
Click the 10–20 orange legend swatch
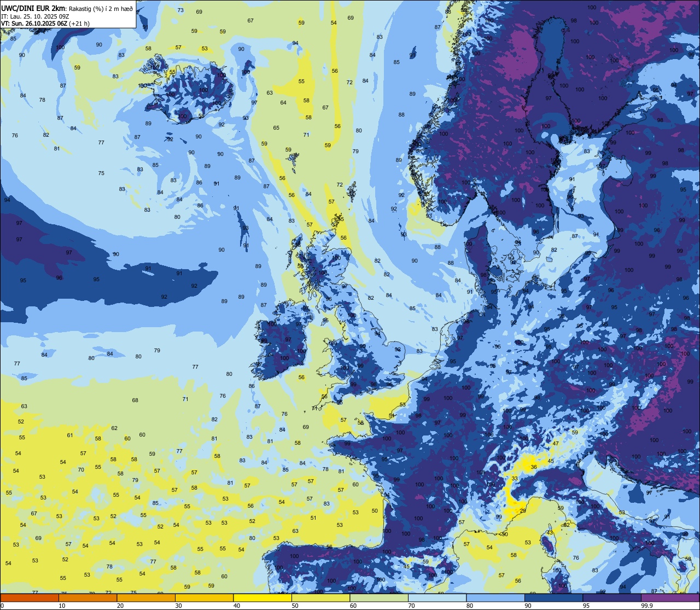[87, 597]
